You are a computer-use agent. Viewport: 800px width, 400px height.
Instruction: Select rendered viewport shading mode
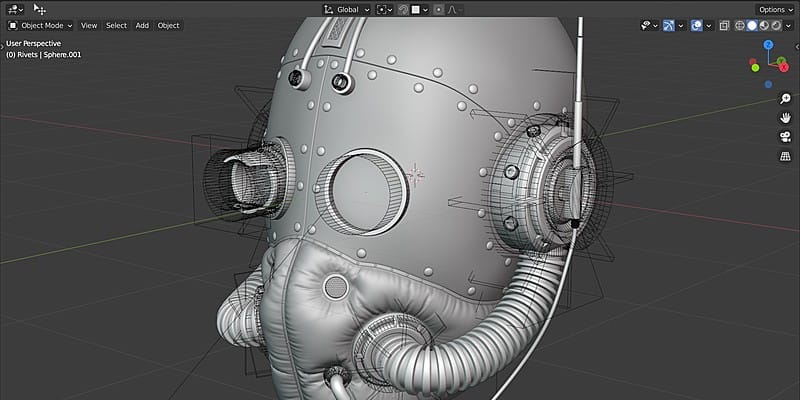(776, 26)
